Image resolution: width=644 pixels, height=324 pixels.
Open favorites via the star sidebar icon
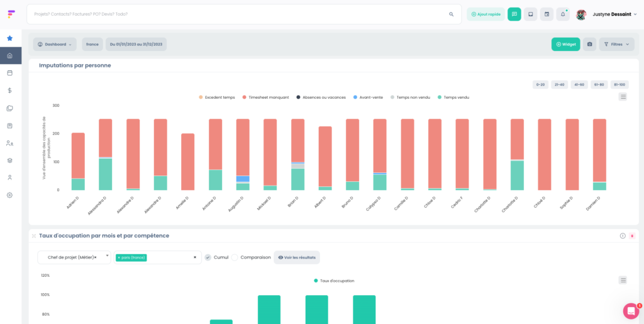[x=9, y=38]
